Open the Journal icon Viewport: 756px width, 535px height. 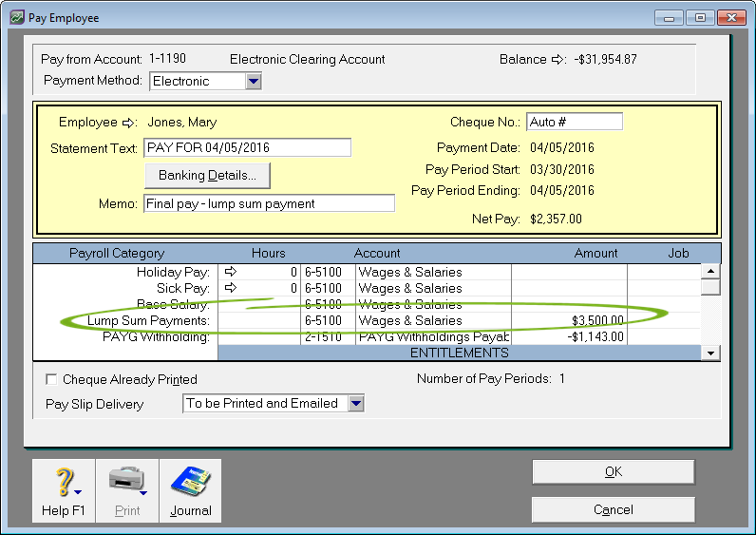tap(190, 484)
